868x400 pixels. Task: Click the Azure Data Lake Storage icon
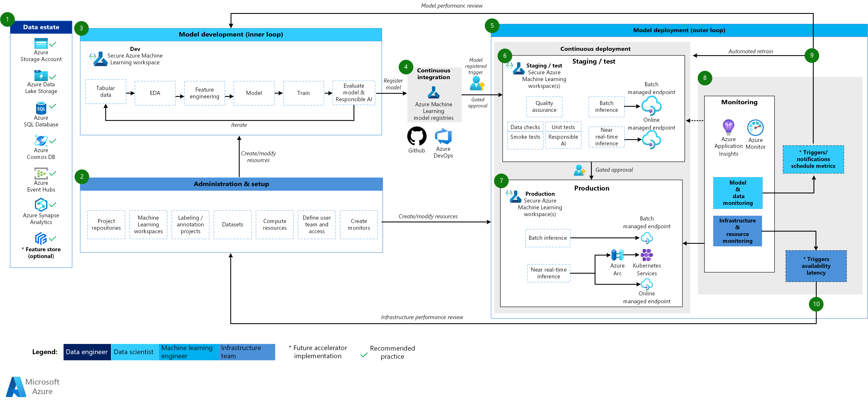click(x=41, y=75)
